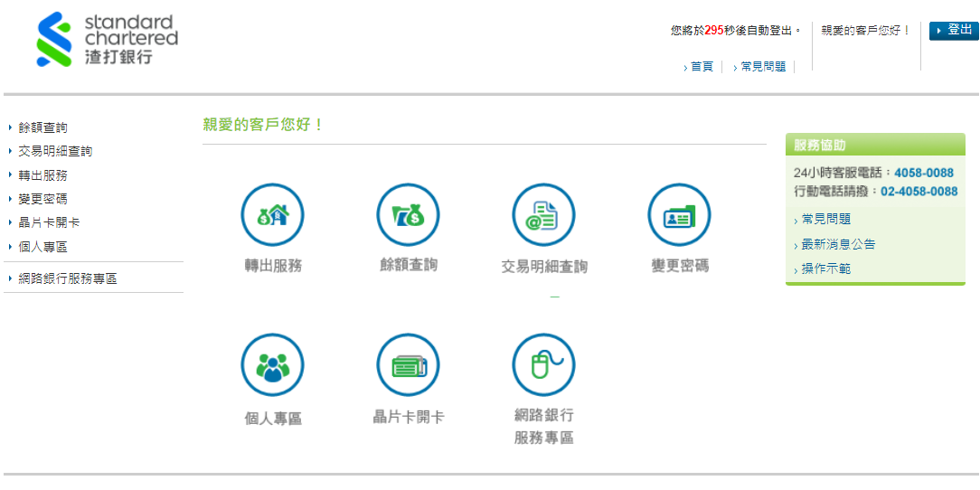This screenshot has width=980, height=490.
Task: Open the 網路銀行服務專區 mouse icon
Action: pos(543,365)
